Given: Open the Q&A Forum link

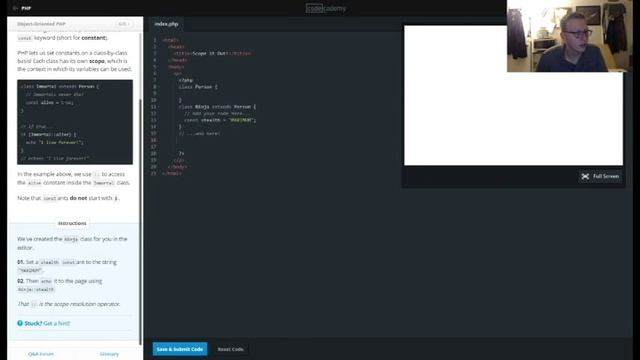Looking at the screenshot, I should (41, 354).
